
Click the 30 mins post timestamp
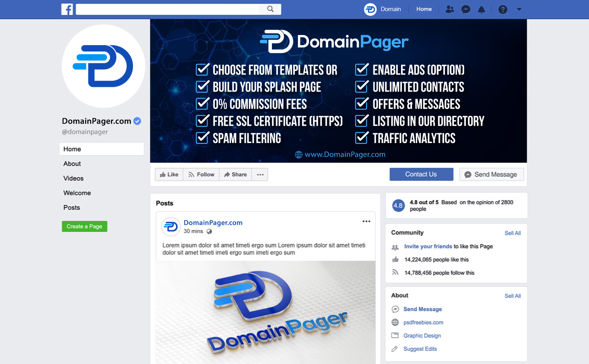point(193,231)
